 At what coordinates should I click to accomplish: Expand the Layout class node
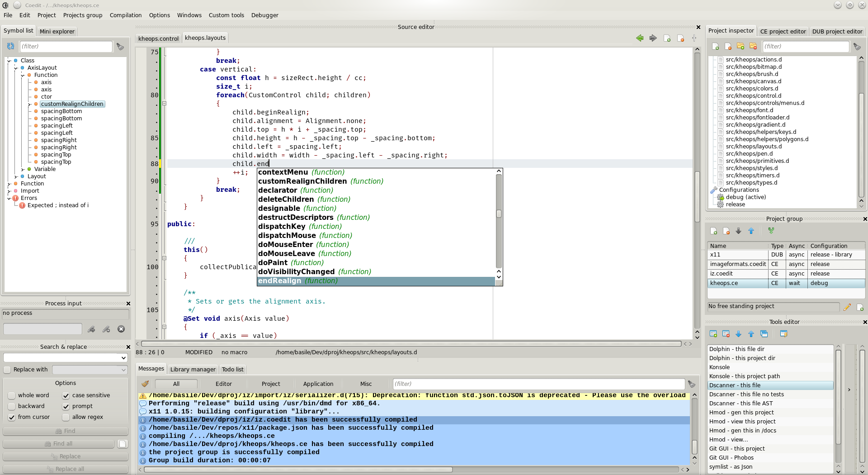pyautogui.click(x=16, y=176)
